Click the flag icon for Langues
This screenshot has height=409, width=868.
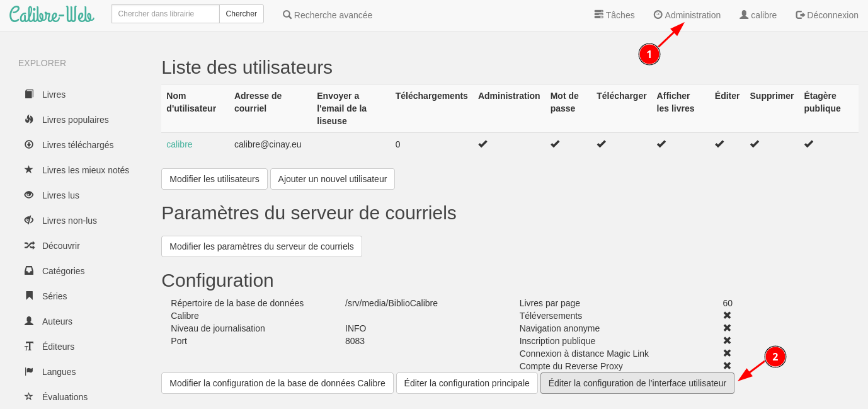coord(29,372)
